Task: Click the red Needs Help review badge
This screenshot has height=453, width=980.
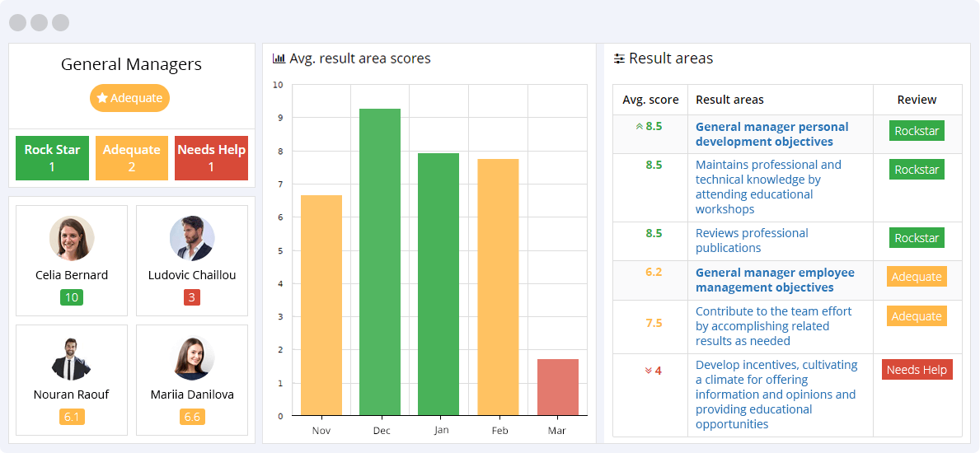Action: (917, 370)
